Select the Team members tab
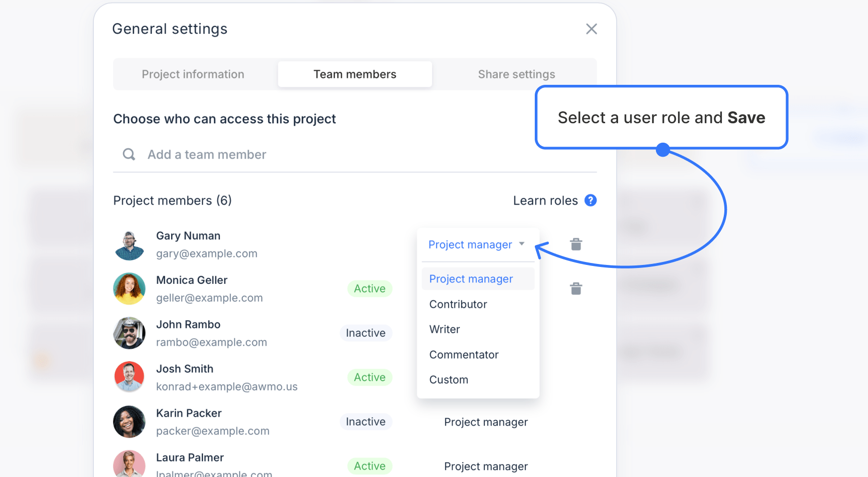The image size is (868, 477). coord(354,74)
